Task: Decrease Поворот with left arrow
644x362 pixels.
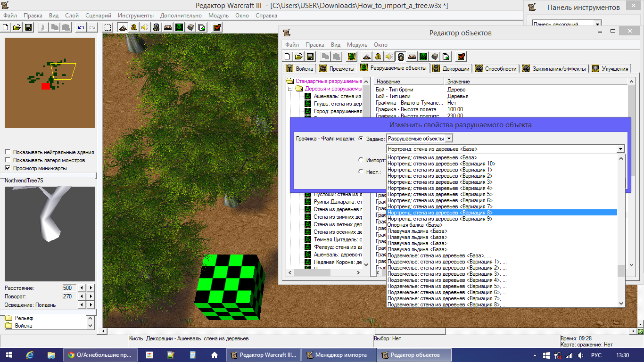Action: (x=82, y=296)
